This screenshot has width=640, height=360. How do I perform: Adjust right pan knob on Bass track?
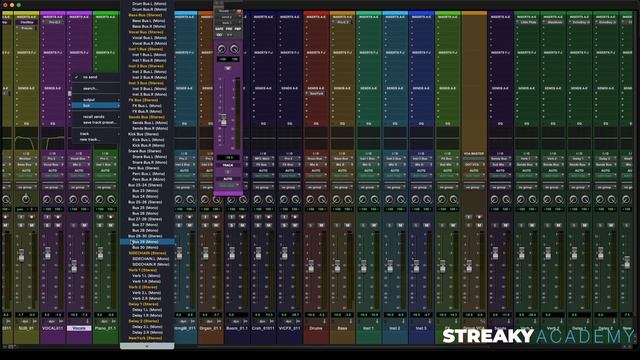(348, 200)
